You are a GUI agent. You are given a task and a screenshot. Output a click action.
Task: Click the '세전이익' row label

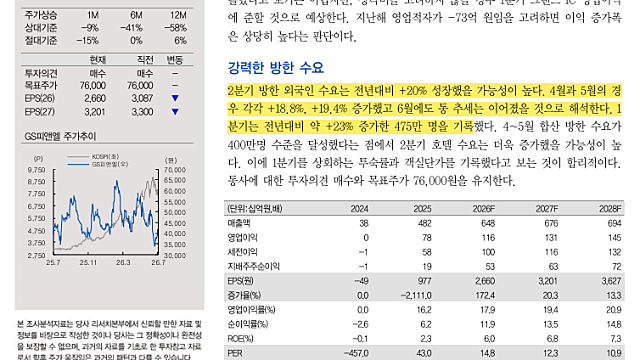tap(242, 252)
